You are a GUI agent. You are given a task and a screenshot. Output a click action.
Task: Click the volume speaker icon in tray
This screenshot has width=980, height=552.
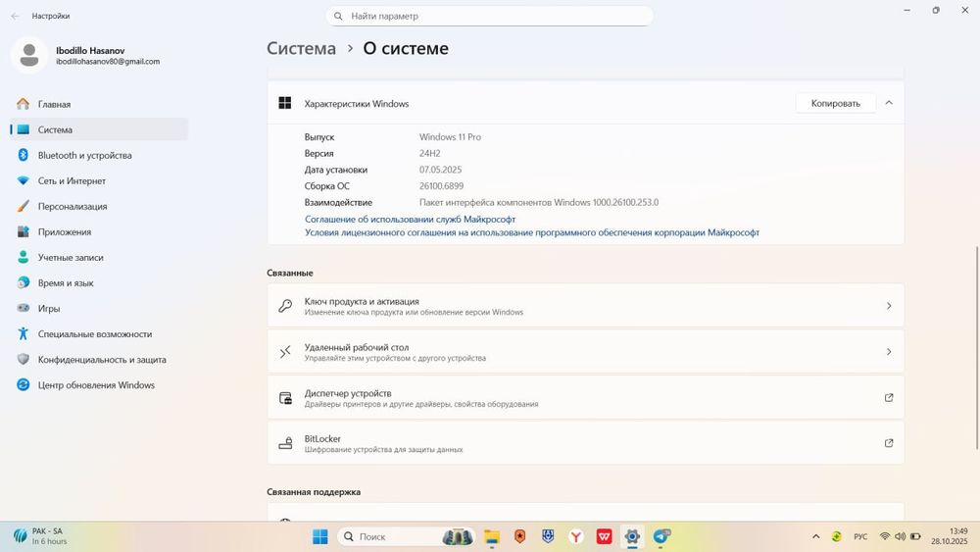click(900, 536)
